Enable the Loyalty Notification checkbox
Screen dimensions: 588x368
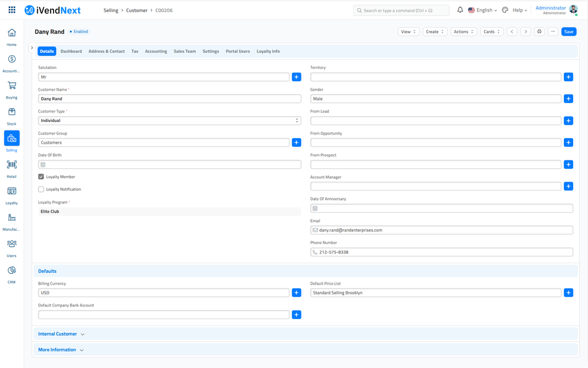(41, 189)
